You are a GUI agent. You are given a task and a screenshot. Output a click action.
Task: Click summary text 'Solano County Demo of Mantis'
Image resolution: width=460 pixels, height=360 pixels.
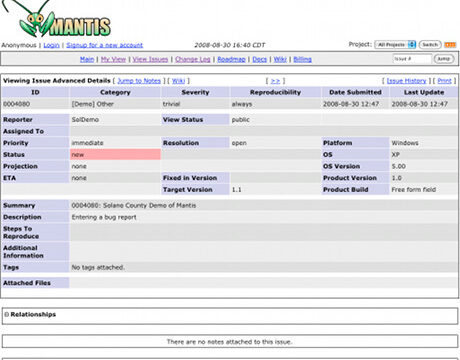[x=149, y=205]
